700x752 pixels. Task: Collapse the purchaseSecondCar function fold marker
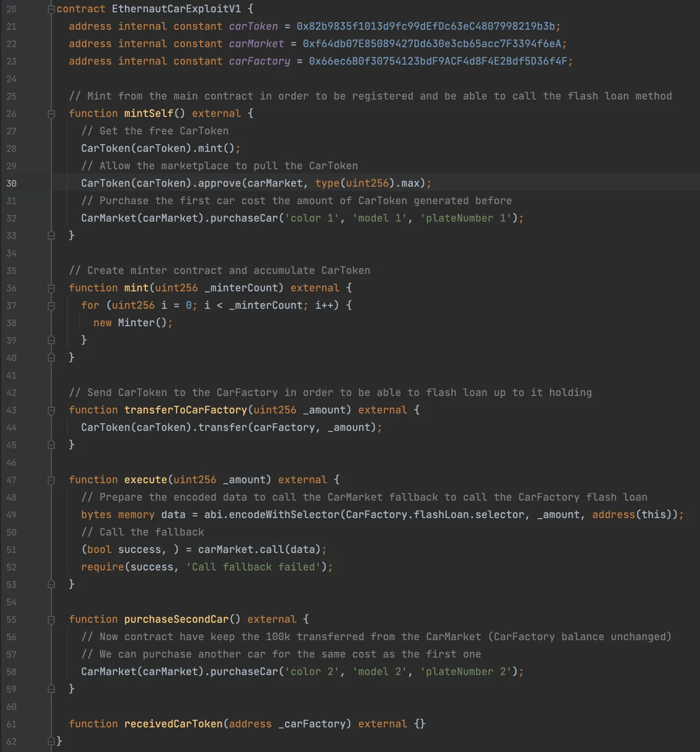51,620
